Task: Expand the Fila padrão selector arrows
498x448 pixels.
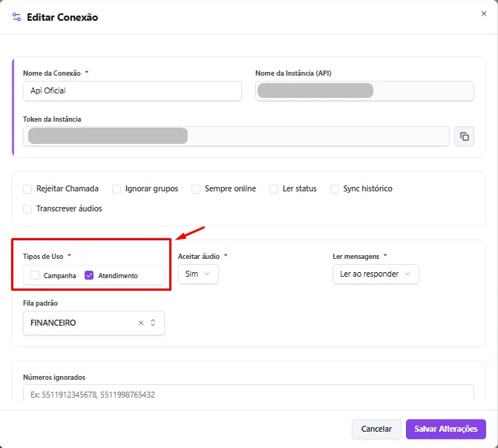Action: tap(153, 323)
